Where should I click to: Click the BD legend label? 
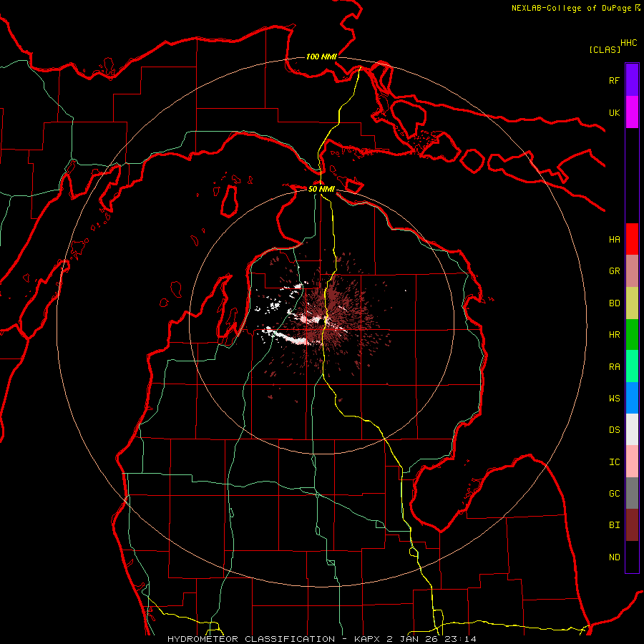[614, 303]
